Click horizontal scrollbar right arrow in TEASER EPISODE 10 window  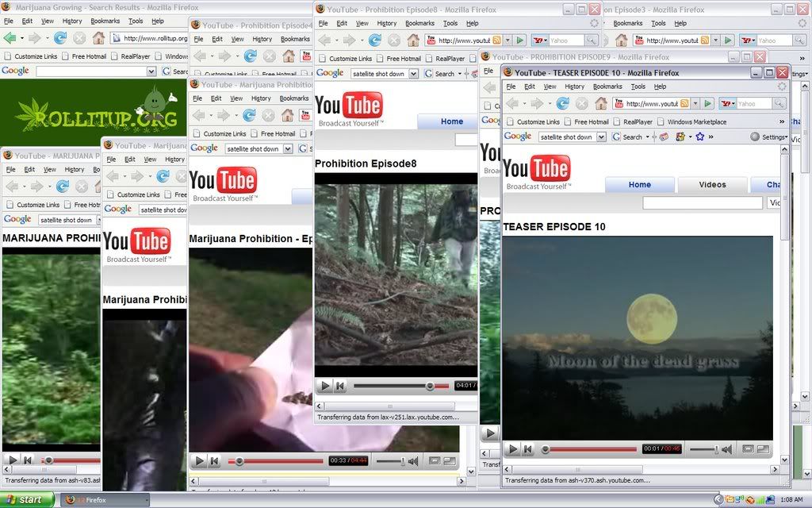click(x=775, y=469)
